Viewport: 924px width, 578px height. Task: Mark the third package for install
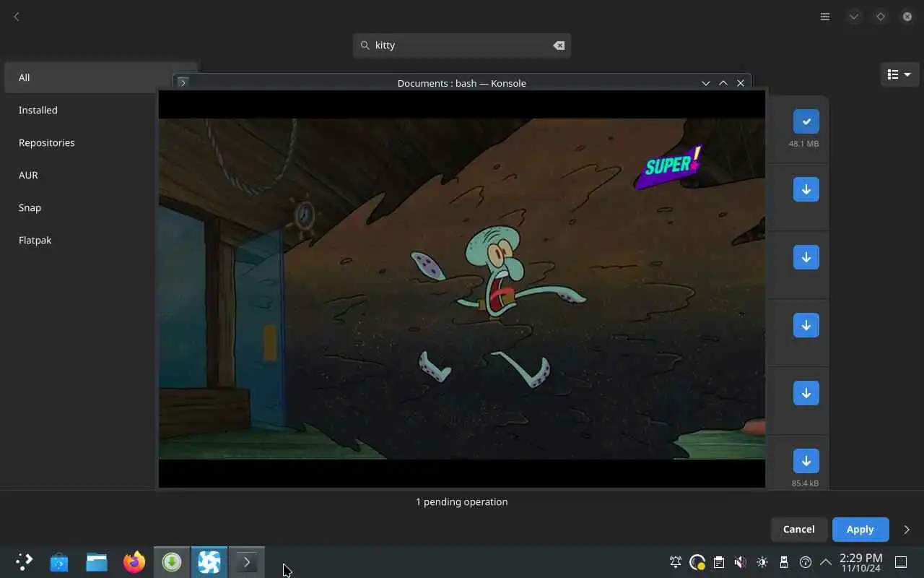pyautogui.click(x=806, y=257)
